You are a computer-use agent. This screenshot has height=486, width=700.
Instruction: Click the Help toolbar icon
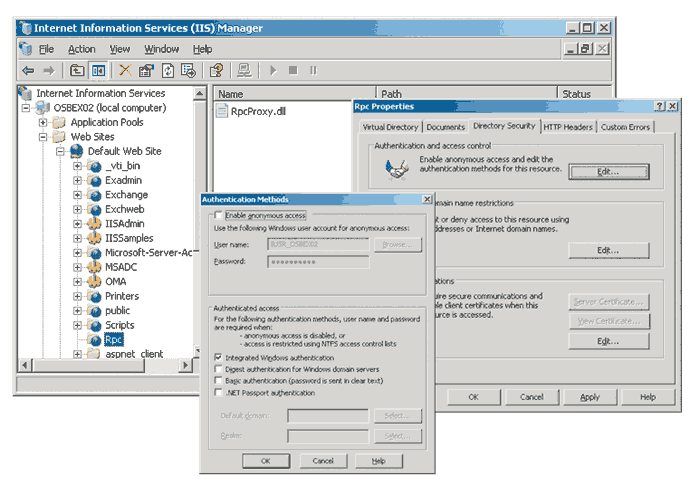click(x=215, y=70)
